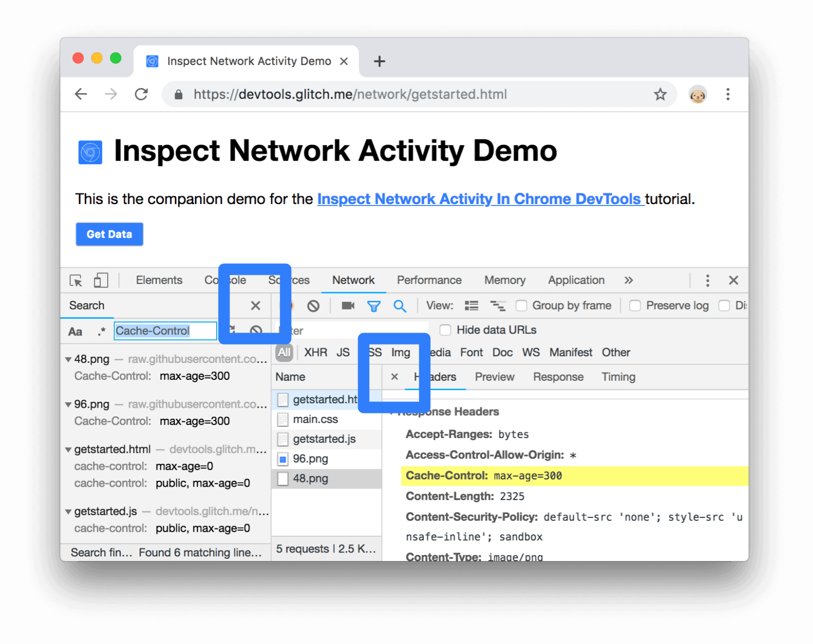
Task: Filter requests by Font type
Action: tap(471, 352)
